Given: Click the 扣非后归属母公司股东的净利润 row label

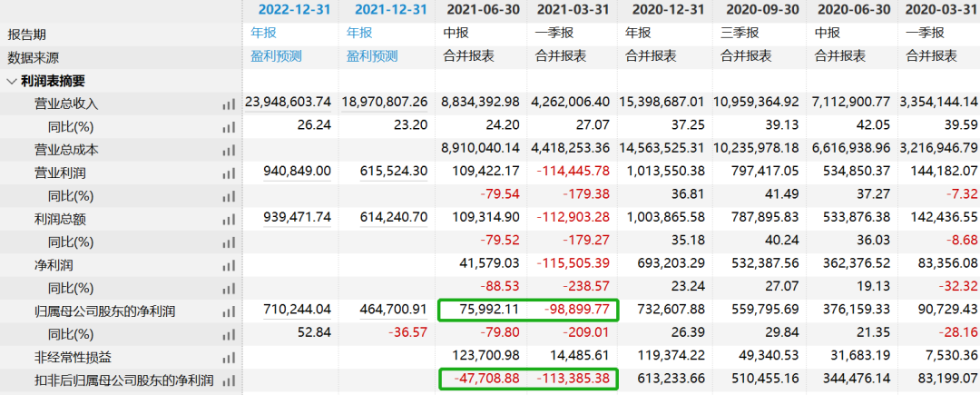Looking at the screenshot, I should click(x=124, y=380).
